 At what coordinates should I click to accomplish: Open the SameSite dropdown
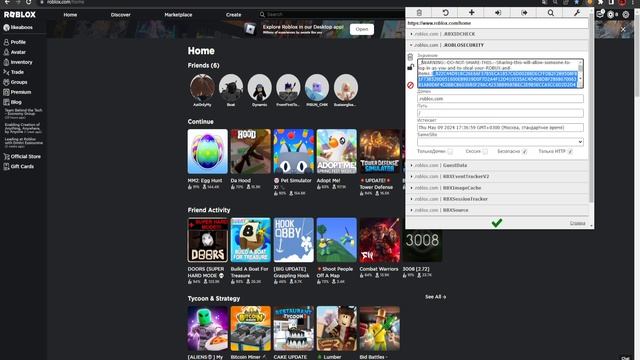point(500,142)
